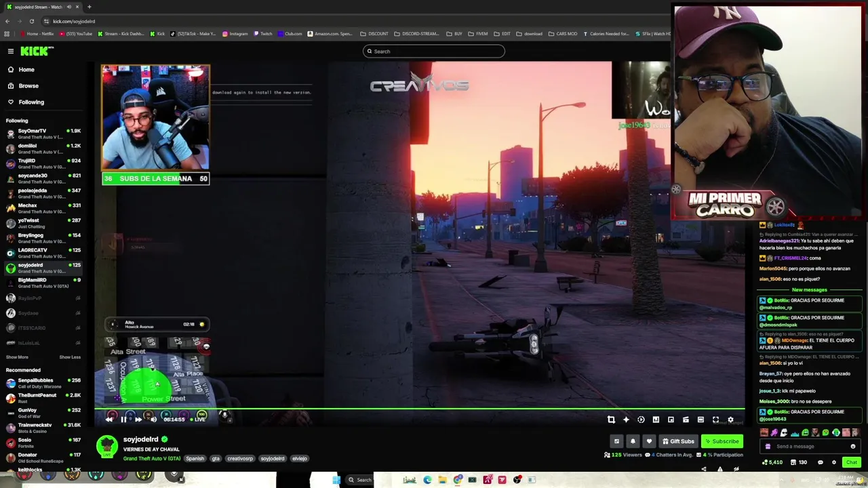868x488 pixels.
Task: Pause the stream video
Action: (123, 420)
